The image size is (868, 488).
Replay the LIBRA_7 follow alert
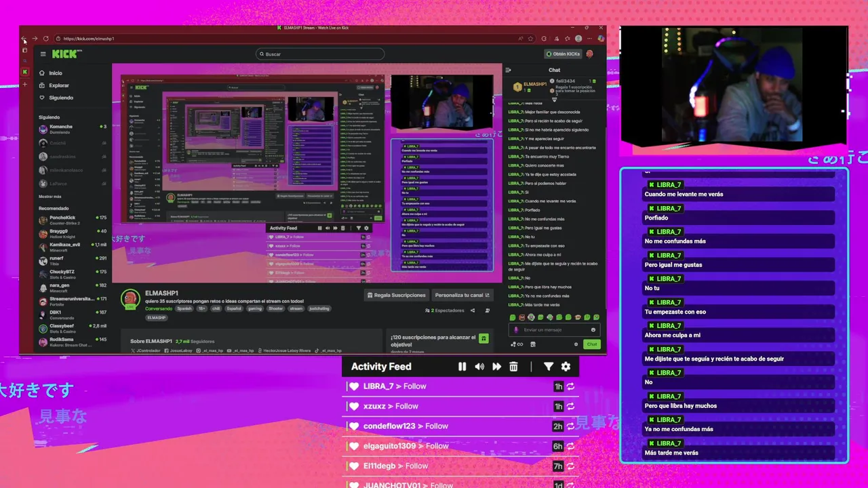(x=570, y=386)
